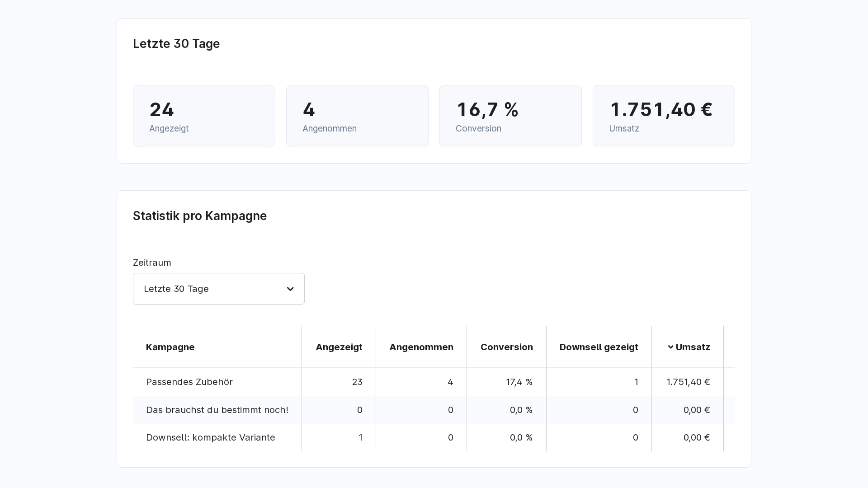This screenshot has width=868, height=488.
Task: Click the 'Zeitraum' field label
Action: click(x=152, y=263)
